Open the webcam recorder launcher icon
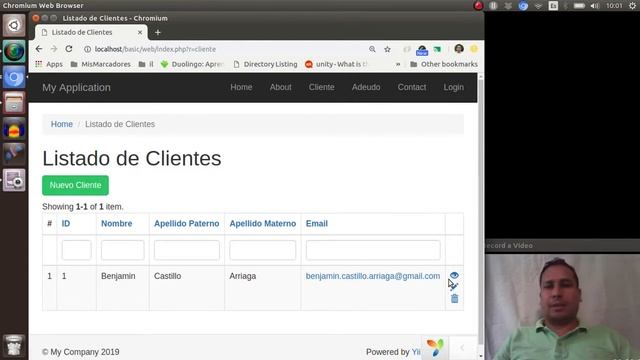This screenshot has width=640, height=360. click(x=14, y=180)
